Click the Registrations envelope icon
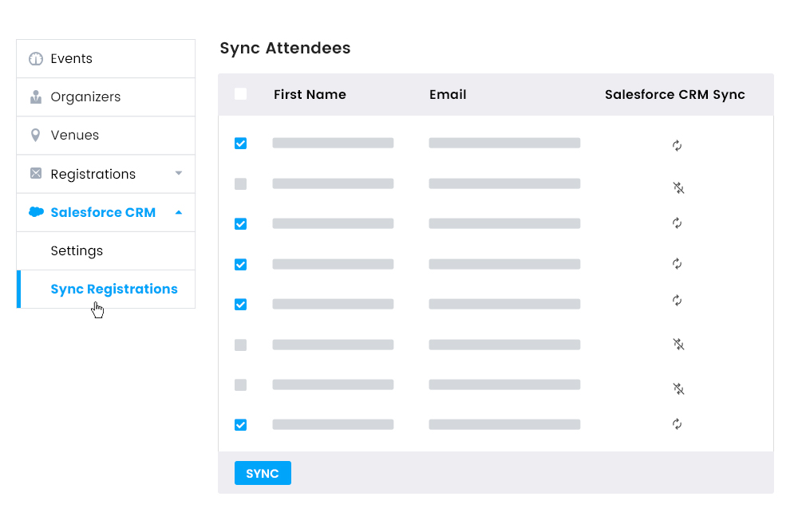The width and height of the screenshot is (798, 532). [34, 173]
